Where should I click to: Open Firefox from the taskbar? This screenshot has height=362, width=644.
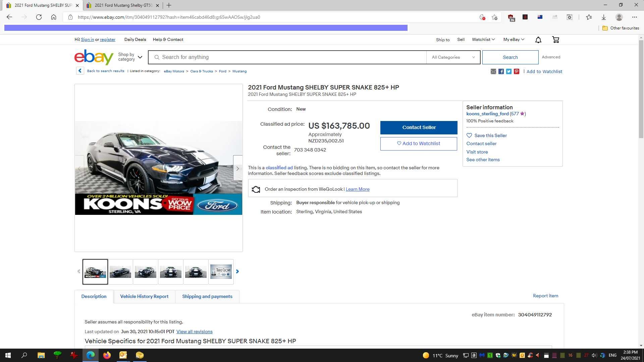pyautogui.click(x=107, y=355)
